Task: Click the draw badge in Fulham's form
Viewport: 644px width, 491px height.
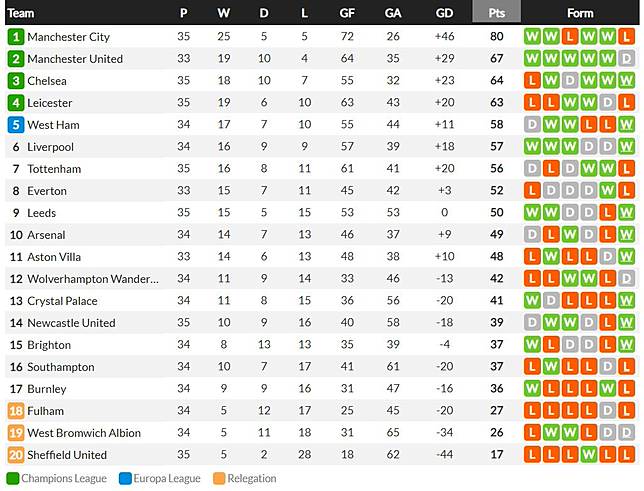Action: [x=608, y=411]
